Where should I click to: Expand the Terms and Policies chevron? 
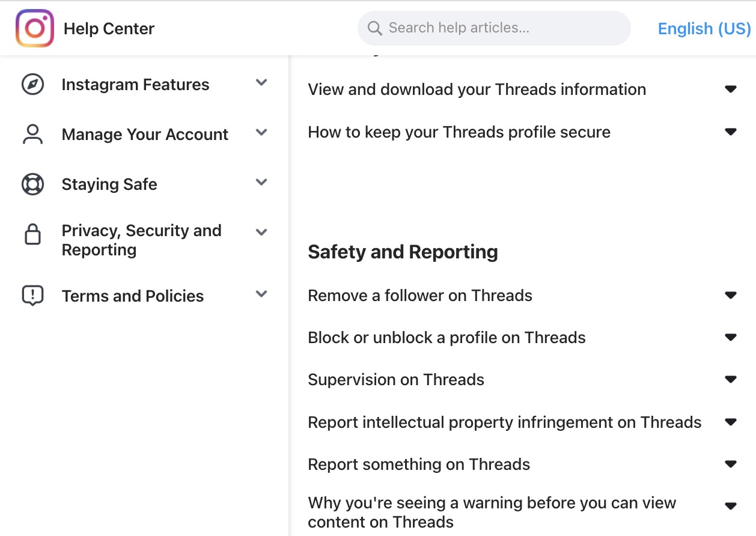261,294
